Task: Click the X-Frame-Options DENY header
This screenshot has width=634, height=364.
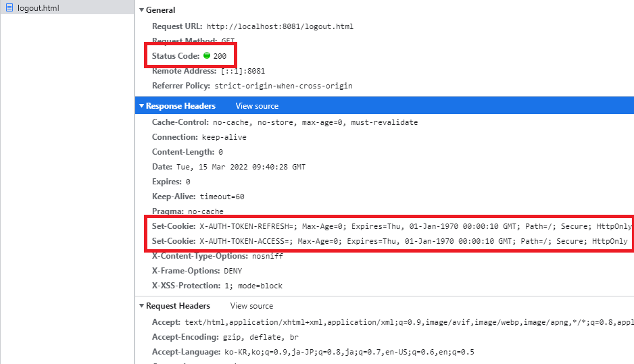Action: click(197, 271)
